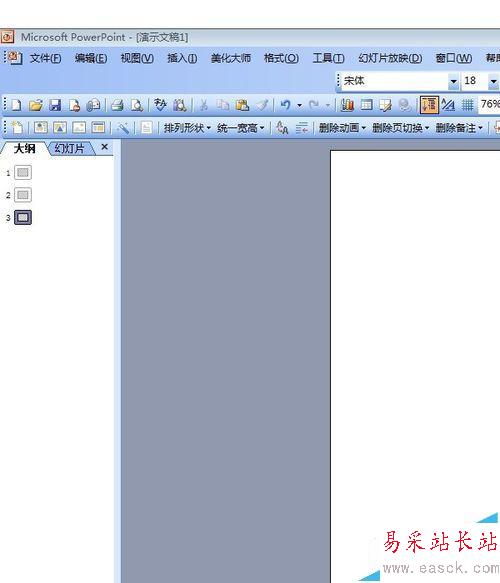Screen dimensions: 500x583
Task: Click the PowerPoint document icon in menu bar
Action: (x=15, y=58)
